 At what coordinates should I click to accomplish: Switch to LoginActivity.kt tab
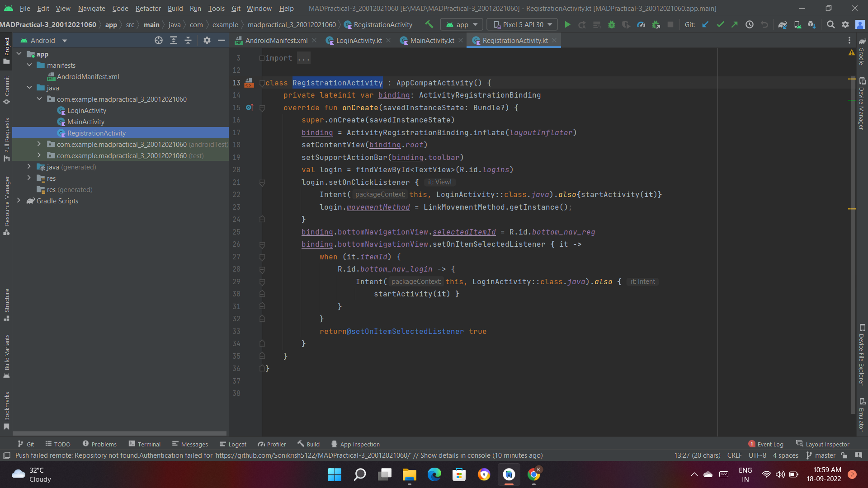(x=359, y=41)
